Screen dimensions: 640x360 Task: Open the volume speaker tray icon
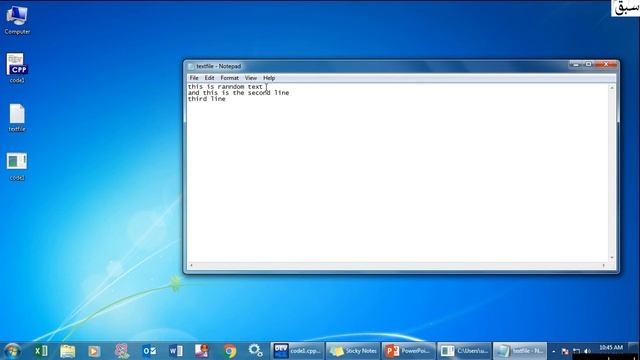click(x=587, y=351)
